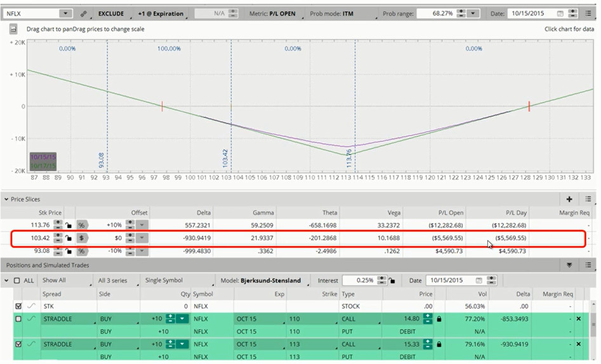The width and height of the screenshot is (601, 364).
Task: Open calendar picker in top Date field
Action: pyautogui.click(x=560, y=13)
